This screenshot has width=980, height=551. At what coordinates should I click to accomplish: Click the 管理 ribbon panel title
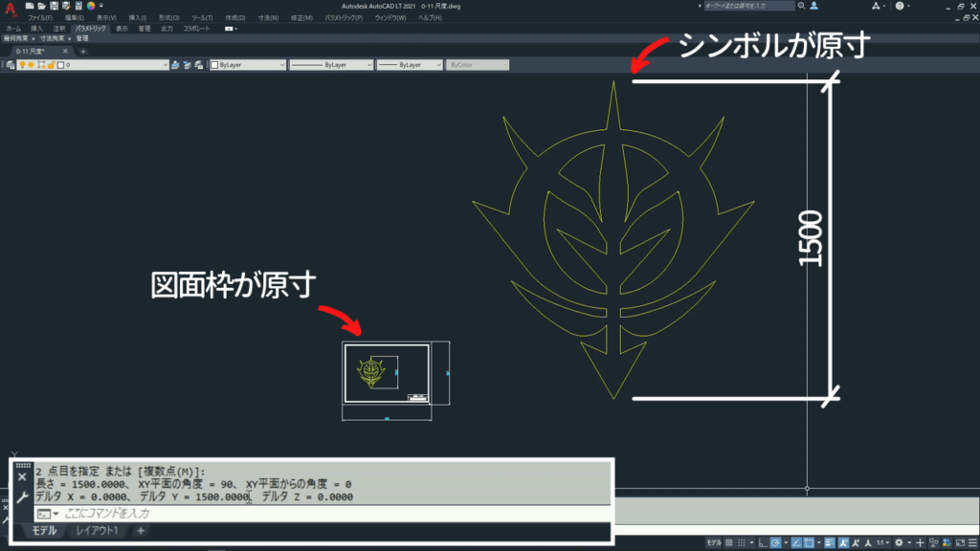[82, 38]
